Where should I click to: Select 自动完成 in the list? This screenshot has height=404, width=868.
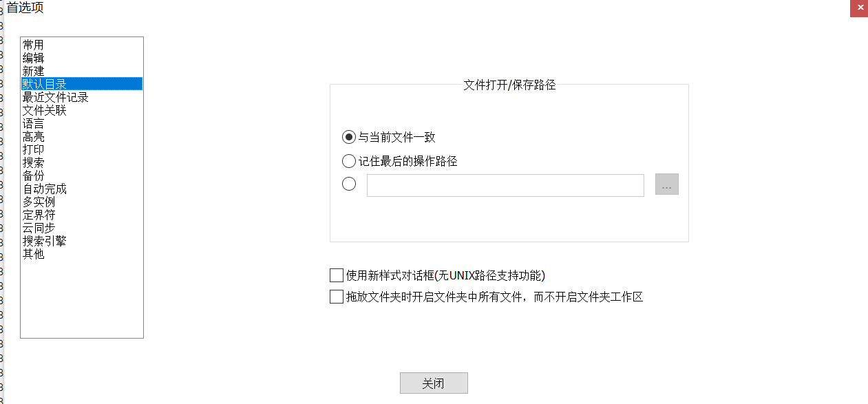[x=44, y=189]
